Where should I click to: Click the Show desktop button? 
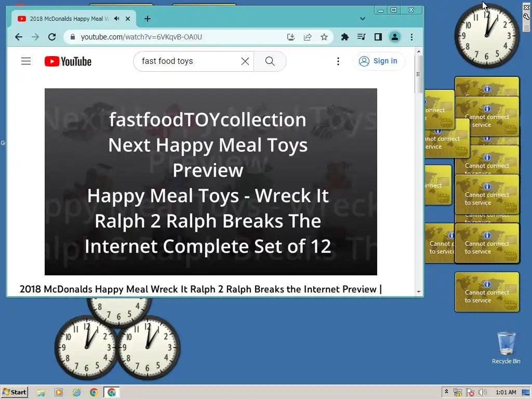(526, 393)
